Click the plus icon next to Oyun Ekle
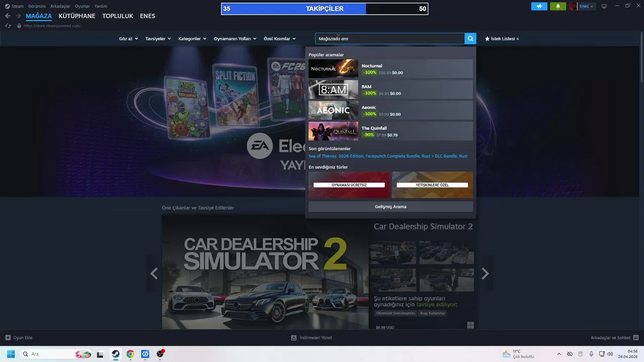644x362 pixels. coord(8,338)
